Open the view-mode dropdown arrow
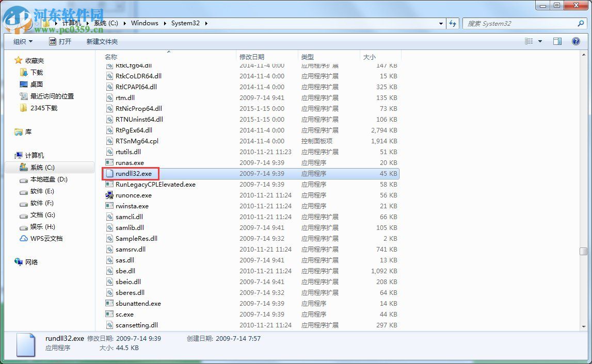The image size is (592, 364). (x=539, y=41)
